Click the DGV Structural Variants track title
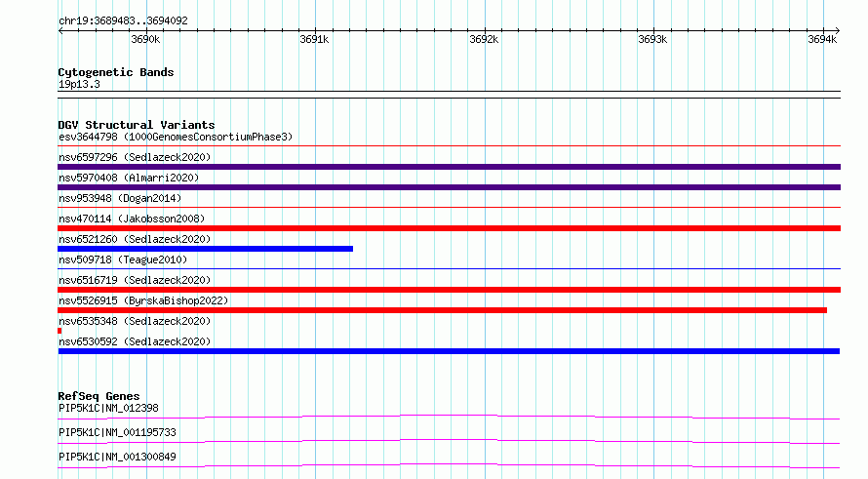868x479 pixels. tap(137, 125)
